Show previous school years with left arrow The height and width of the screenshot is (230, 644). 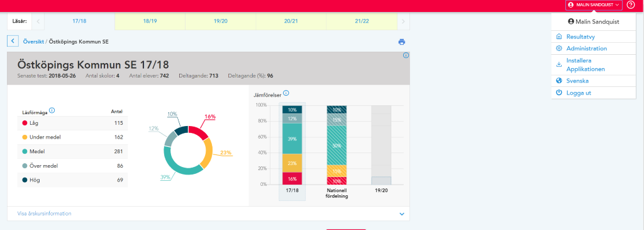point(38,21)
